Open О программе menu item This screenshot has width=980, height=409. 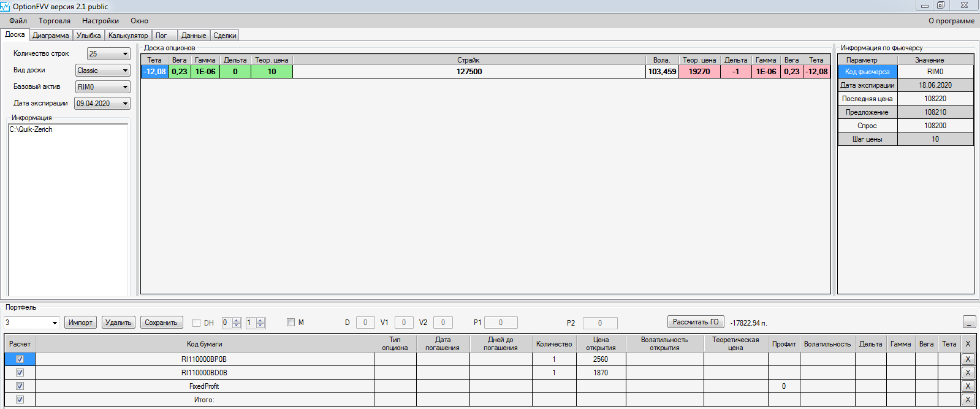coord(951,21)
